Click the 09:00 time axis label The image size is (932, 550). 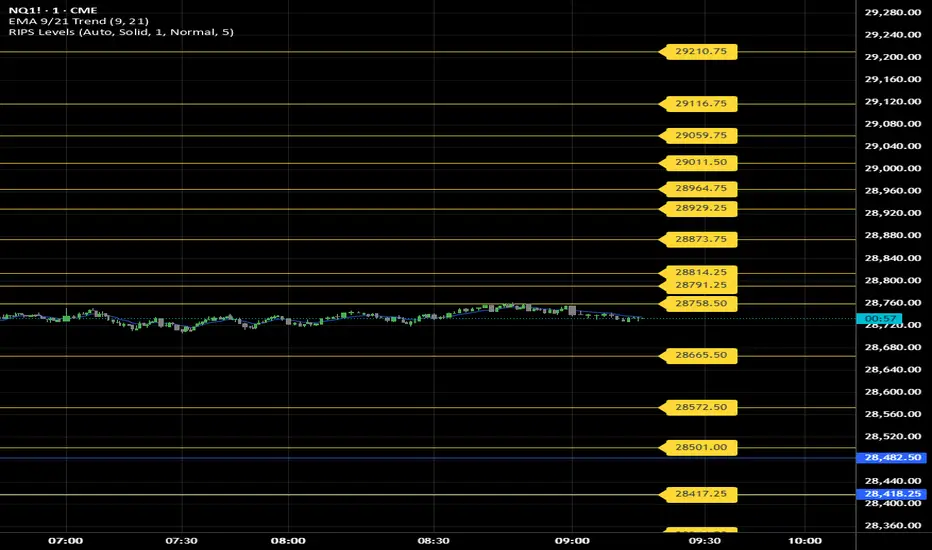[x=572, y=540]
